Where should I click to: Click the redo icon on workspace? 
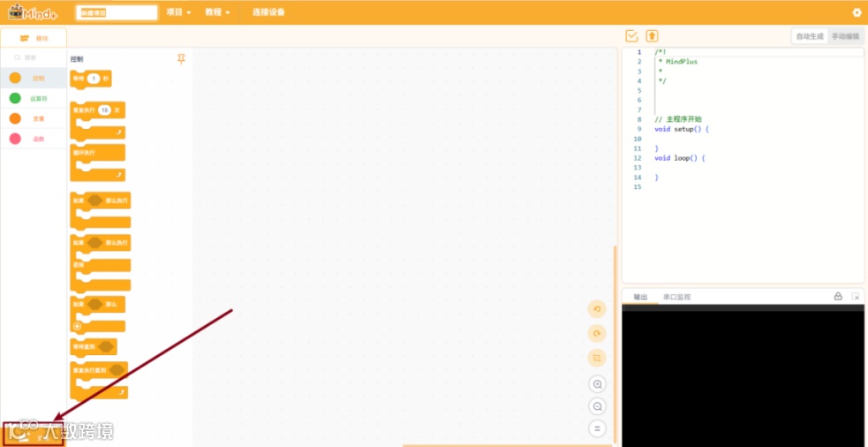tap(597, 333)
